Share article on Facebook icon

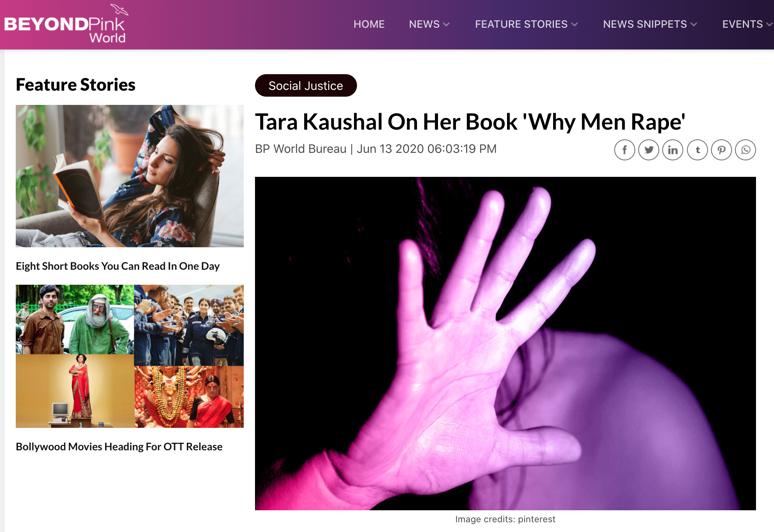(624, 150)
